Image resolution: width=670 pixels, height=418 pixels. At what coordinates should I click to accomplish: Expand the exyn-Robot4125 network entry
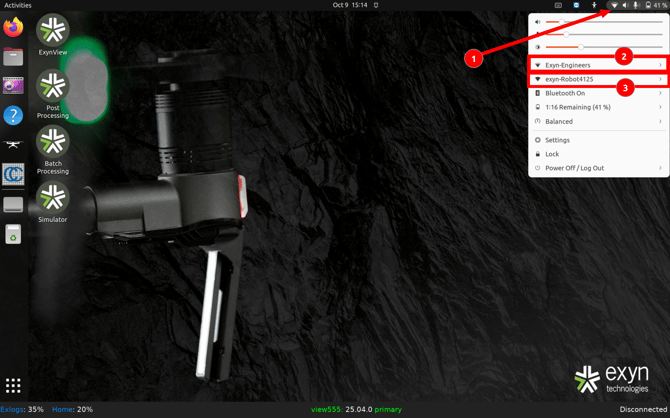(598, 79)
